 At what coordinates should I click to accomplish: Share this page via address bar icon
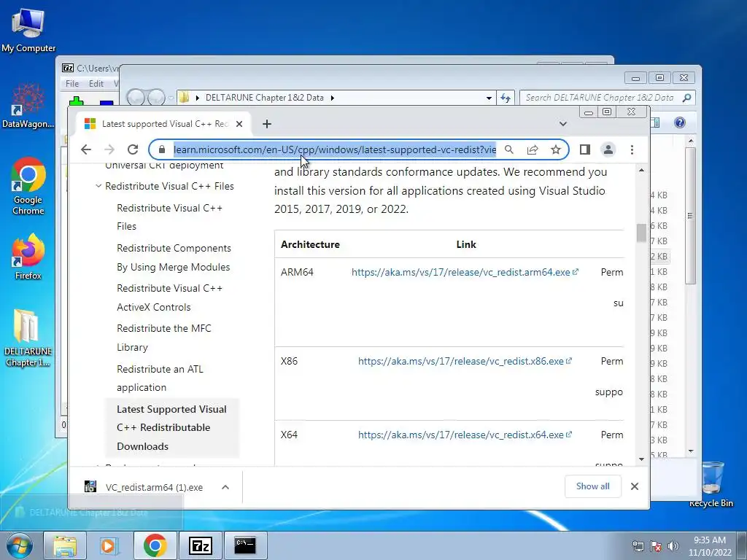(x=532, y=149)
